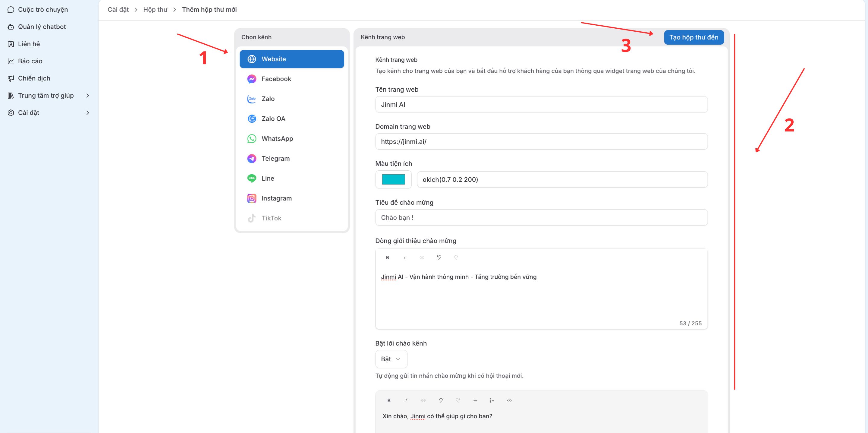
Task: Click Tiêu đề chào mừng input field
Action: [x=541, y=217]
